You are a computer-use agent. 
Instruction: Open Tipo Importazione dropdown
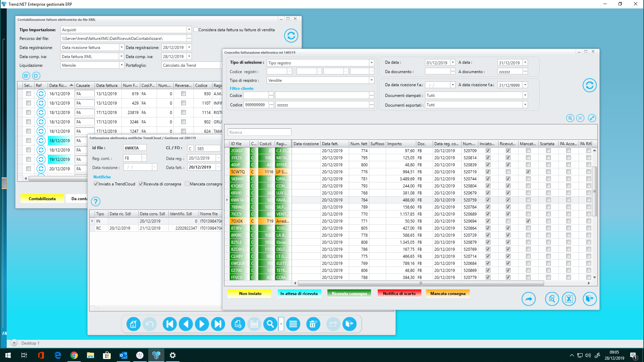pos(189,30)
